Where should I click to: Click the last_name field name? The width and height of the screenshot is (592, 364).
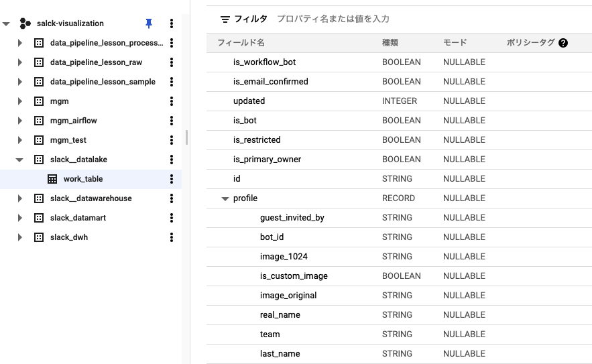pos(280,354)
